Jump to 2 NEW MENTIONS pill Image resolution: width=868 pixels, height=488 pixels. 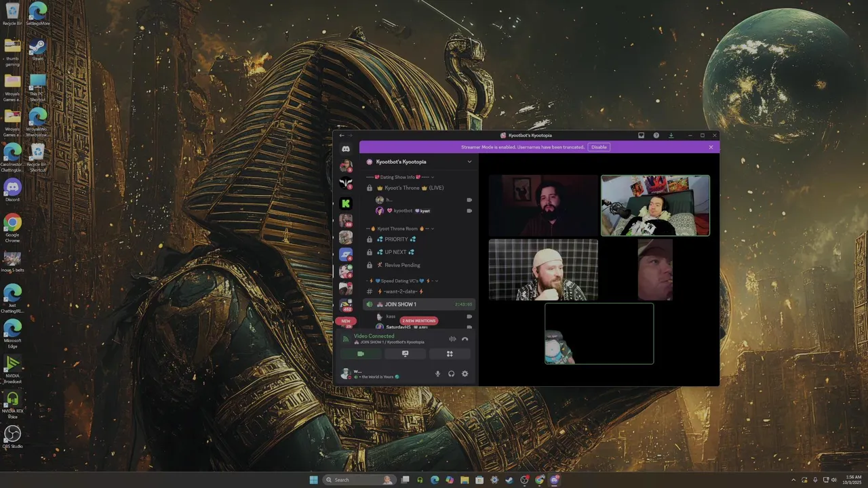click(x=419, y=321)
